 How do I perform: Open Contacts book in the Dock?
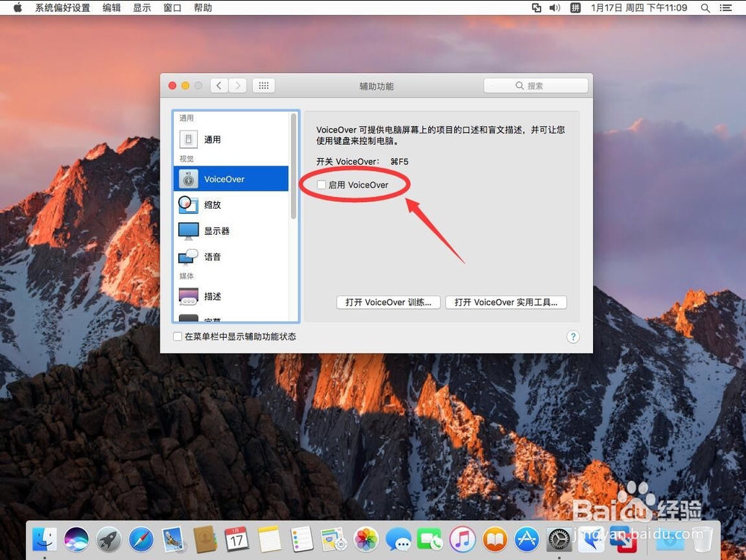[205, 540]
